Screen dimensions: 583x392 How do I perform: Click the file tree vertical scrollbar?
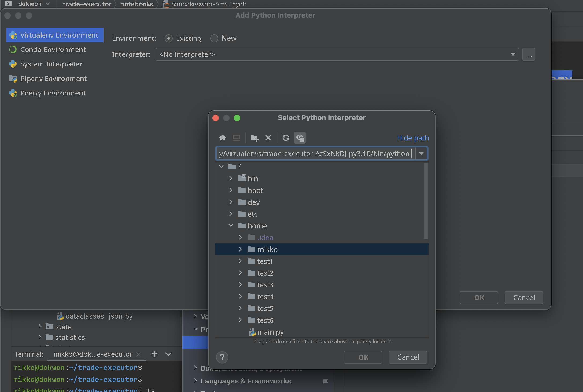(x=426, y=201)
